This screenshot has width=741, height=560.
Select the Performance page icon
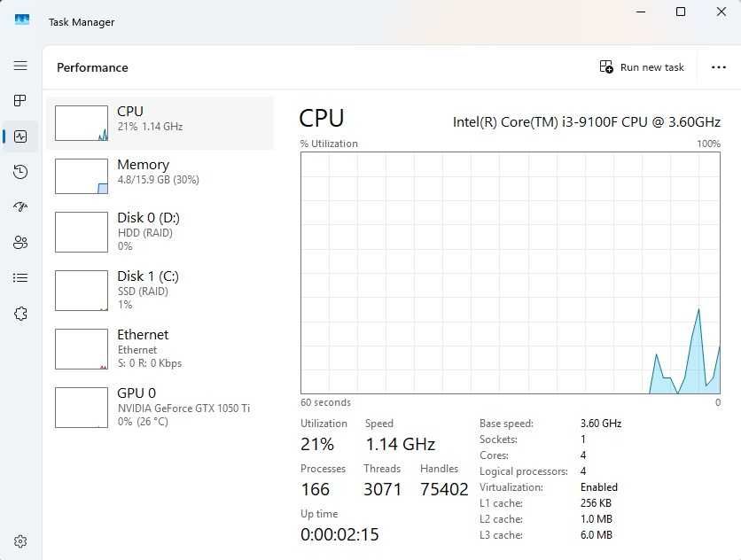(20, 136)
